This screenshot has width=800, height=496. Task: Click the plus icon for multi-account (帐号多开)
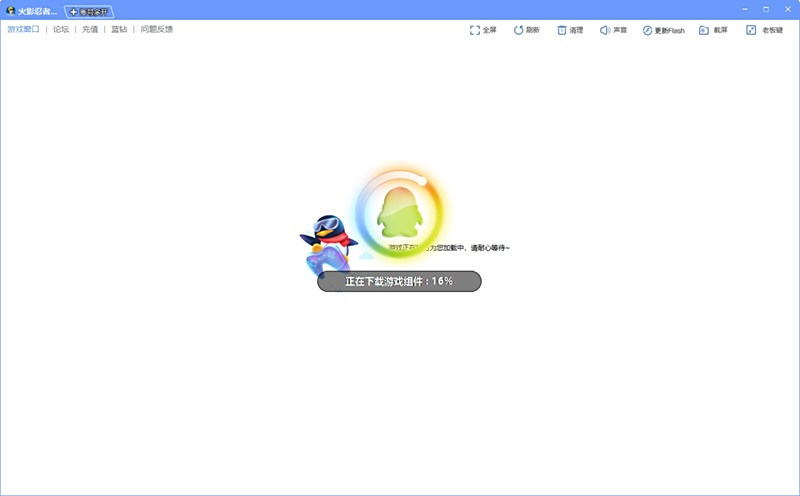click(73, 11)
